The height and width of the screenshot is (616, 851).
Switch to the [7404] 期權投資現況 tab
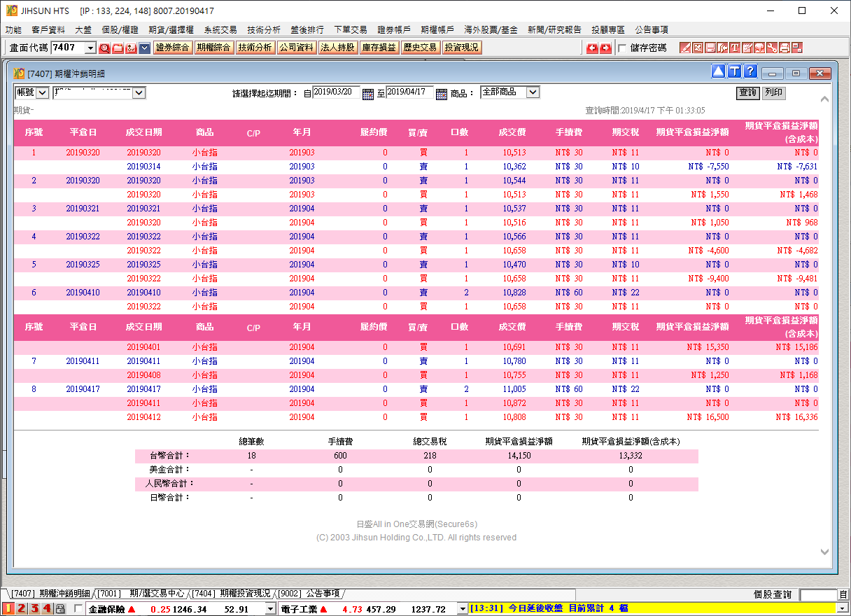click(x=232, y=594)
